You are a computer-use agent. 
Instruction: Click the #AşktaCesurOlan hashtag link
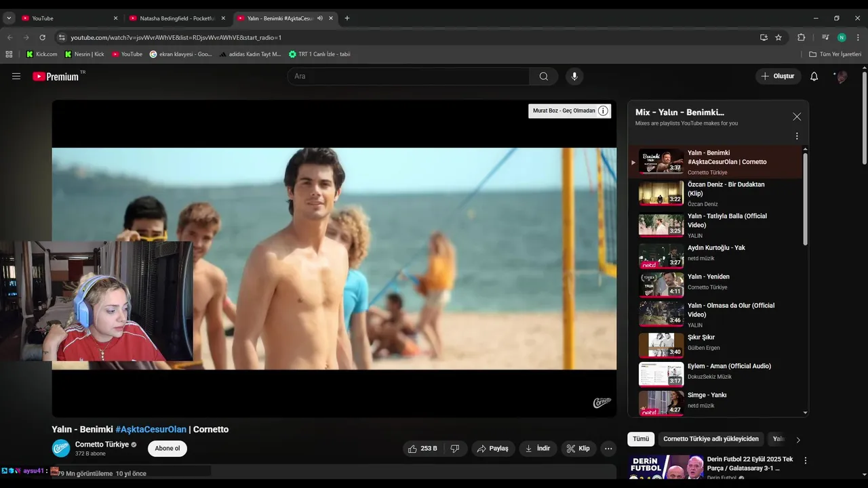(151, 430)
